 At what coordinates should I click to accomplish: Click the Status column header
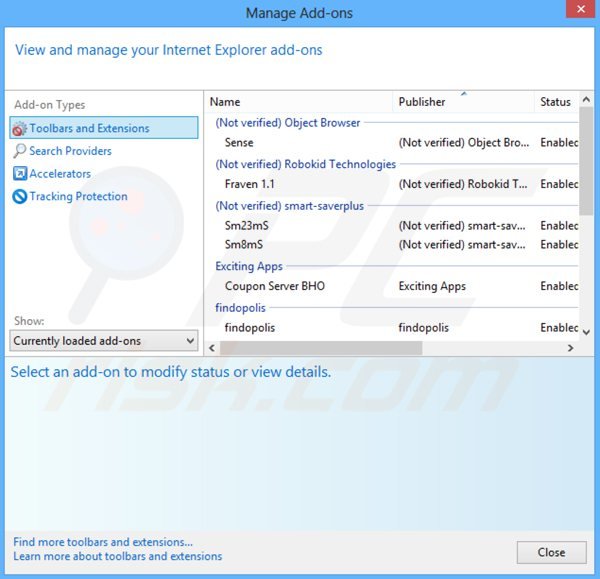tap(555, 102)
